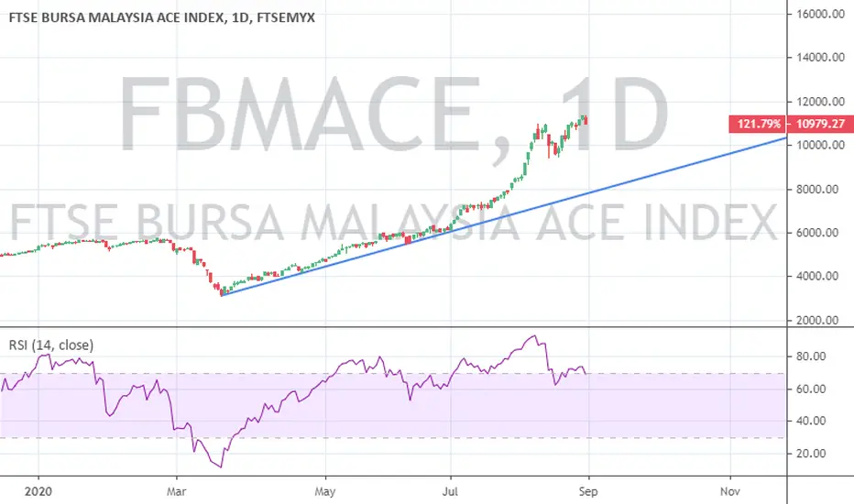Viewport: 854px width, 504px height.
Task: Click the RSI 80.00 scale label
Action: [811, 356]
